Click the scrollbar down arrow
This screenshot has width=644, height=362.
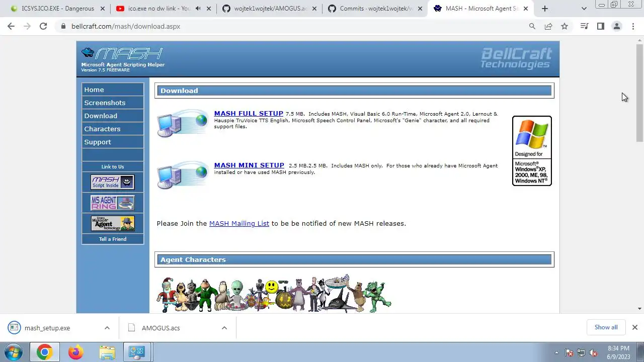click(639, 308)
